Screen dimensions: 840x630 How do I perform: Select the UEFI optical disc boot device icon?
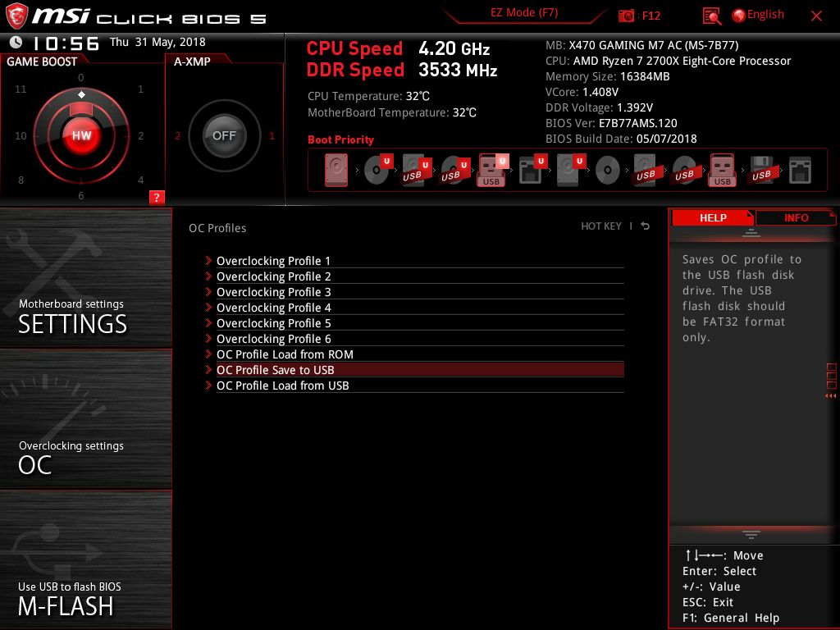coord(378,170)
